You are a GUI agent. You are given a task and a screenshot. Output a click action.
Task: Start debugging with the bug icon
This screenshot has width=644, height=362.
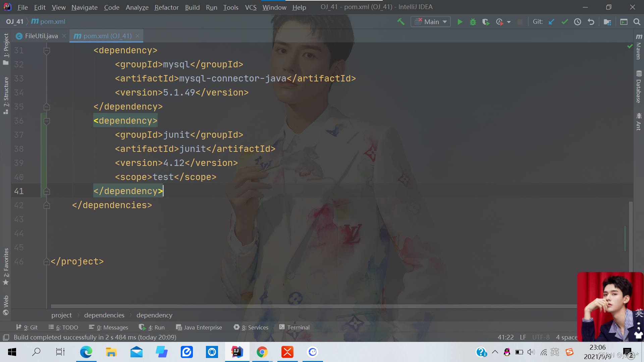pyautogui.click(x=473, y=22)
